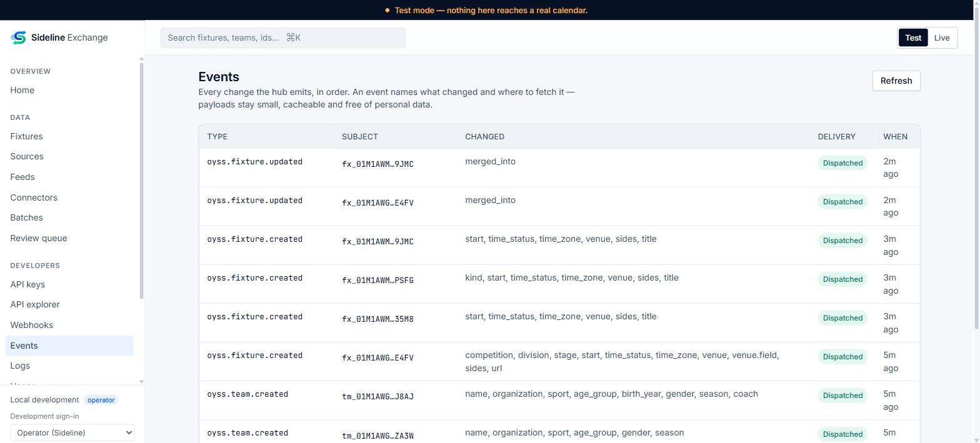Click the Sideline Exchange logo icon
The image size is (980, 443).
18,37
